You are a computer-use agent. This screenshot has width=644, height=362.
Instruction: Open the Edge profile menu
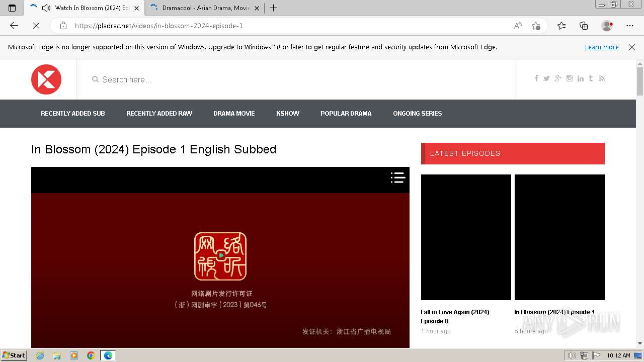(x=607, y=26)
